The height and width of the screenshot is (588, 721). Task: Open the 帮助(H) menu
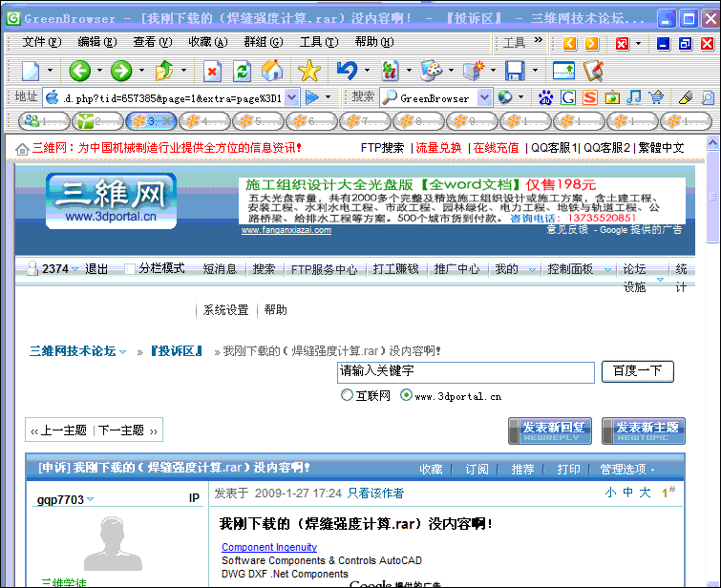click(373, 42)
